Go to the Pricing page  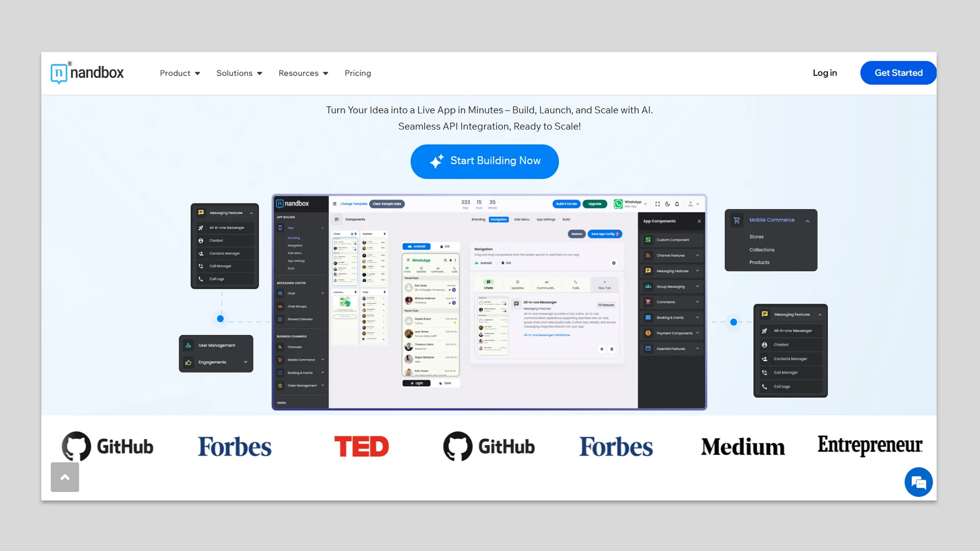pyautogui.click(x=357, y=73)
